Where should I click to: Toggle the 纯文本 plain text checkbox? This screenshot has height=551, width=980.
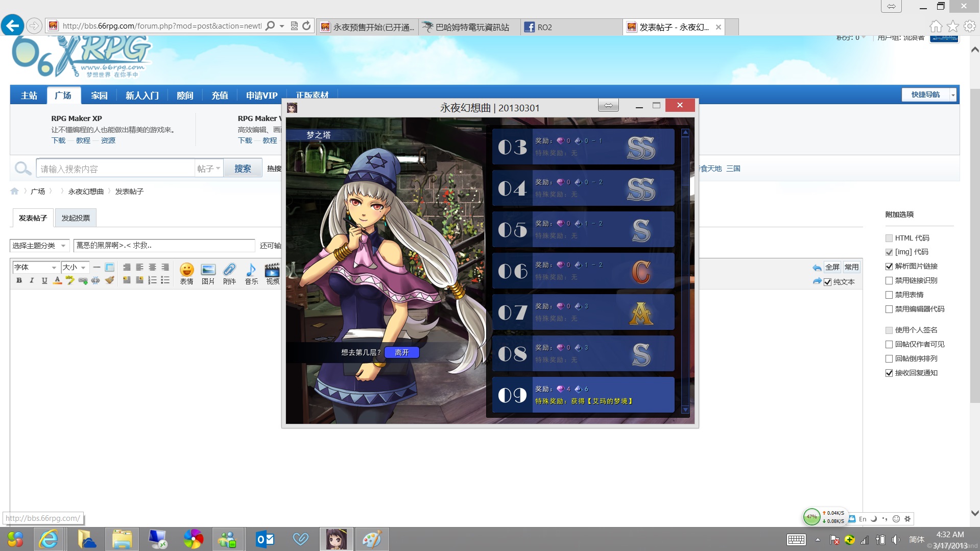[828, 282]
